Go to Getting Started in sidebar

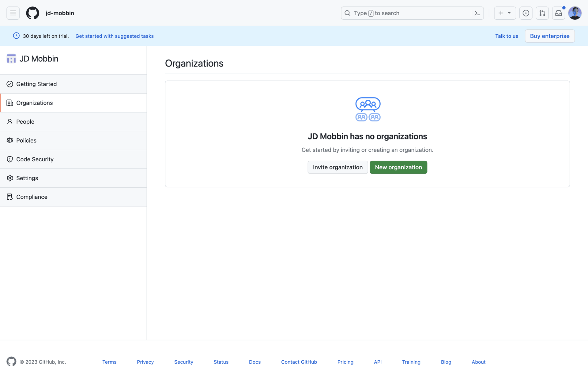tap(73, 84)
